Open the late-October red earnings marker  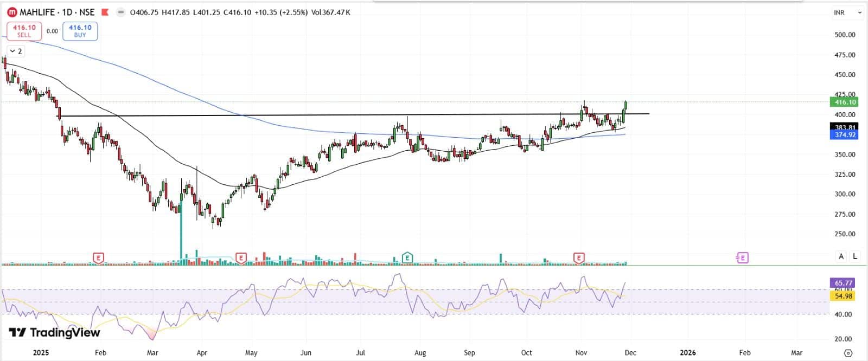[x=579, y=258]
